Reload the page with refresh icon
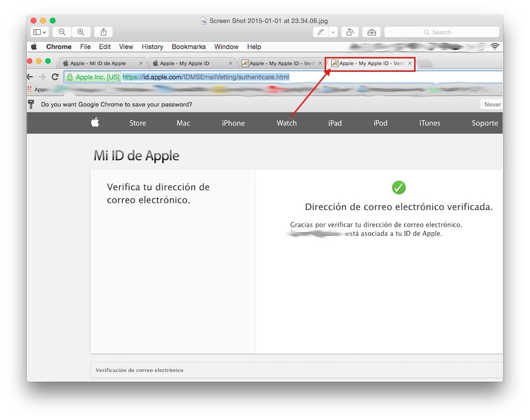 [55, 77]
